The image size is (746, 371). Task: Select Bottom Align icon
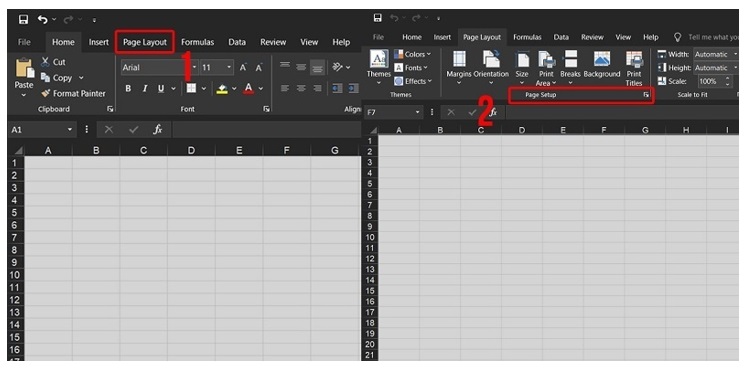[317, 67]
